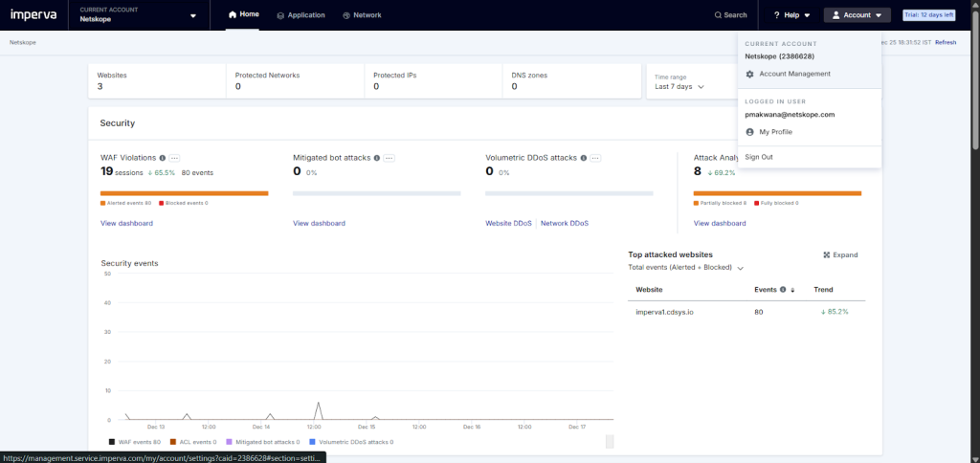The height and width of the screenshot is (463, 980).
Task: Click the 65.5% WAF sessions change value
Action: [x=161, y=172]
